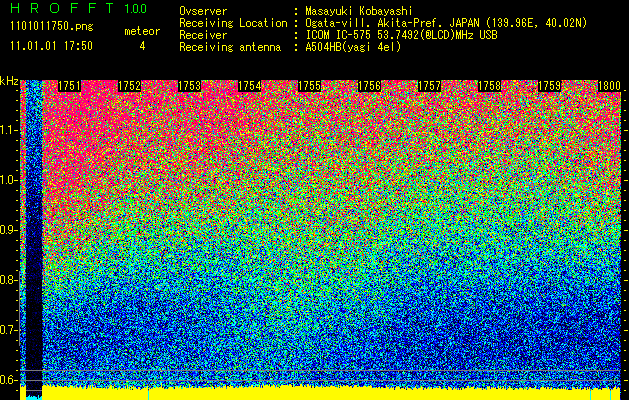The height and width of the screenshot is (400, 629).
Task: Click observer name Masayuki Kobayashi
Action: (x=358, y=11)
